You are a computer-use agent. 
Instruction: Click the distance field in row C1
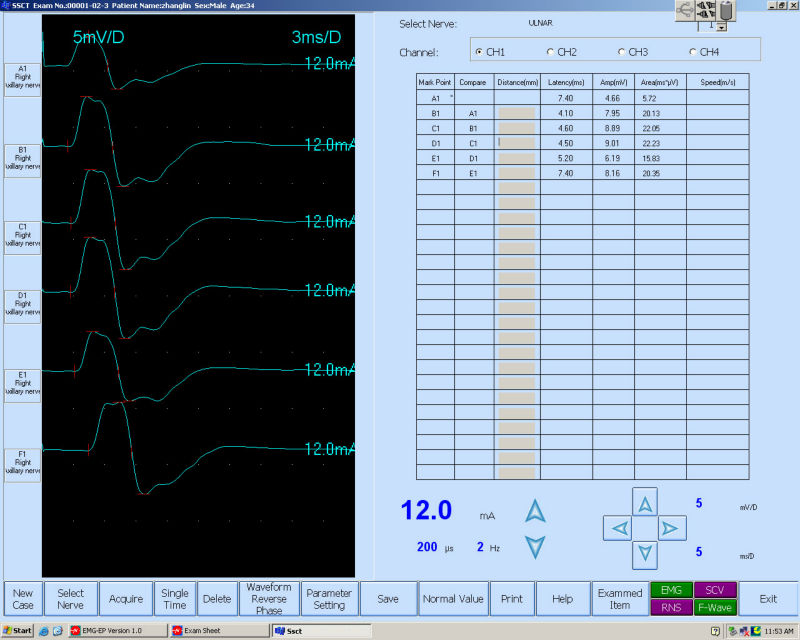[517, 128]
